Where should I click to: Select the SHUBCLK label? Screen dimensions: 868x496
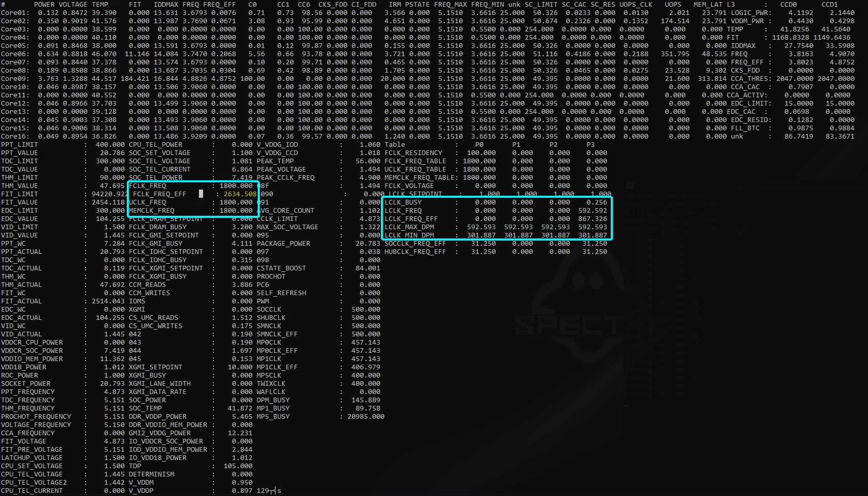pyautogui.click(x=271, y=318)
